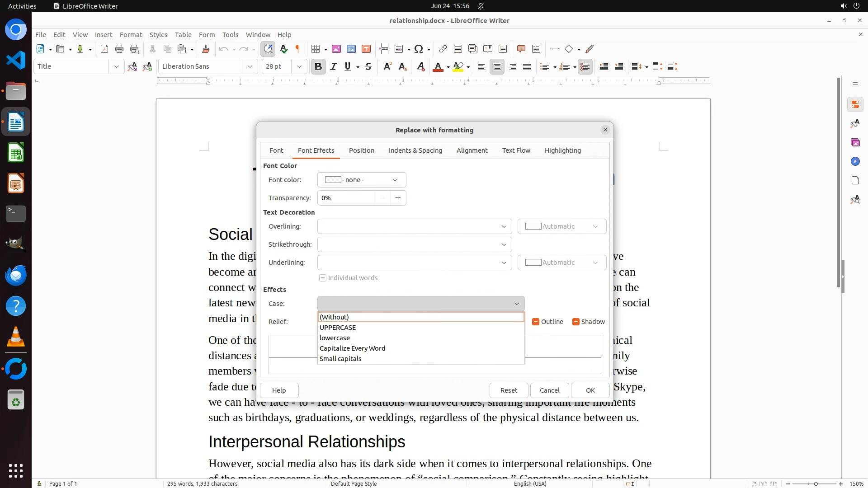Increase transparency with the plus button
Viewport: 868px width, 488px height.
point(398,198)
